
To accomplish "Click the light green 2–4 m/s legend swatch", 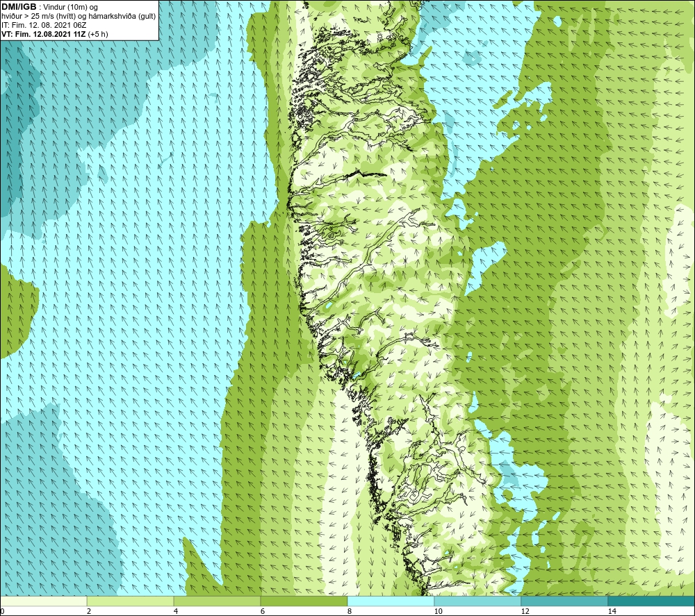I will pyautogui.click(x=131, y=601).
